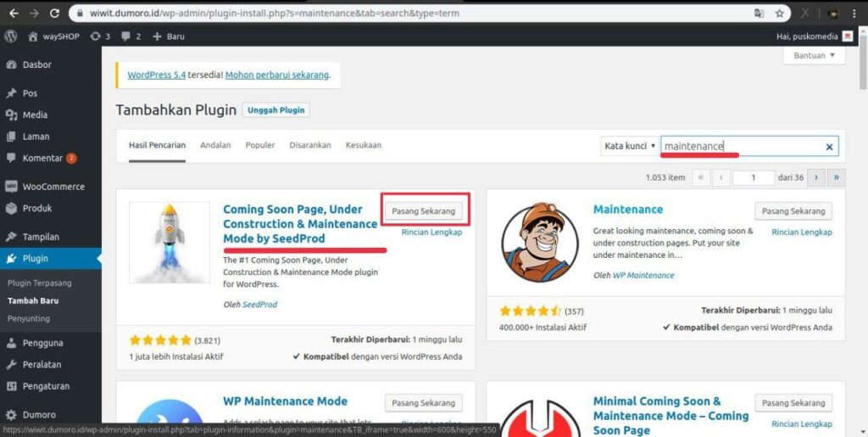This screenshot has width=868, height=437.
Task: Click the page number input box
Action: point(754,178)
